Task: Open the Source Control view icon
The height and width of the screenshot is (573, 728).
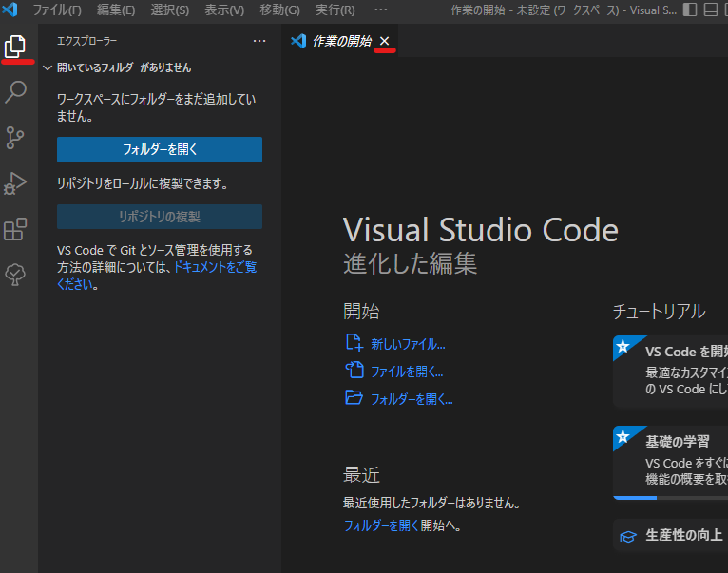Action: pos(15,138)
